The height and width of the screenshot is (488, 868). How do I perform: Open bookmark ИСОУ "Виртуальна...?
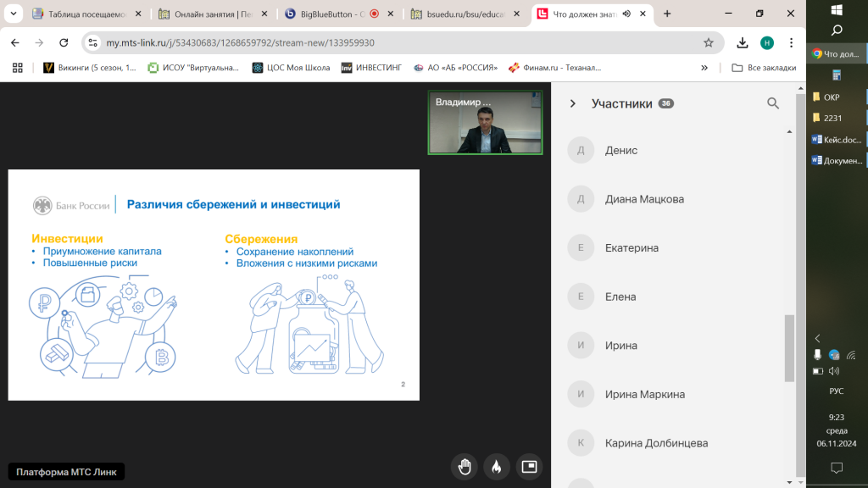tap(193, 68)
